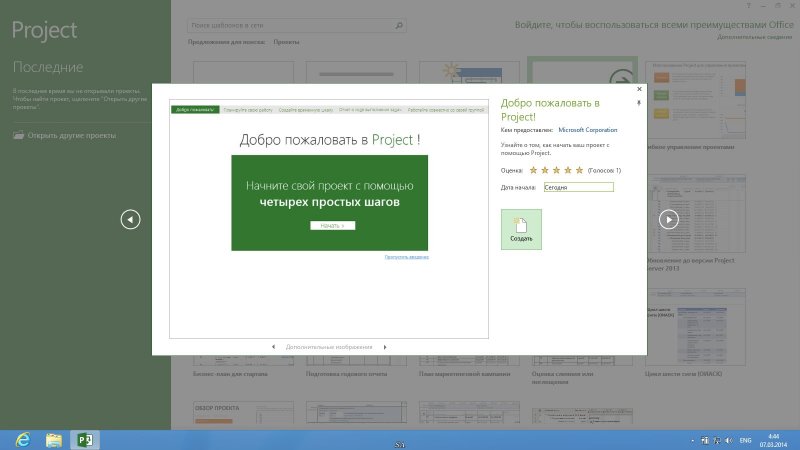Click the Дополнительные сведения link
Viewport: 800px width, 450px height.
[x=755, y=37]
